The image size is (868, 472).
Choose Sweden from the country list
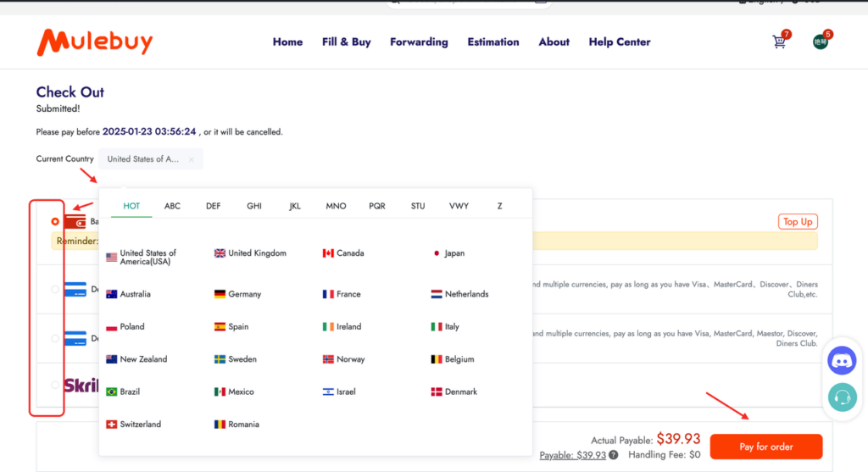click(236, 359)
